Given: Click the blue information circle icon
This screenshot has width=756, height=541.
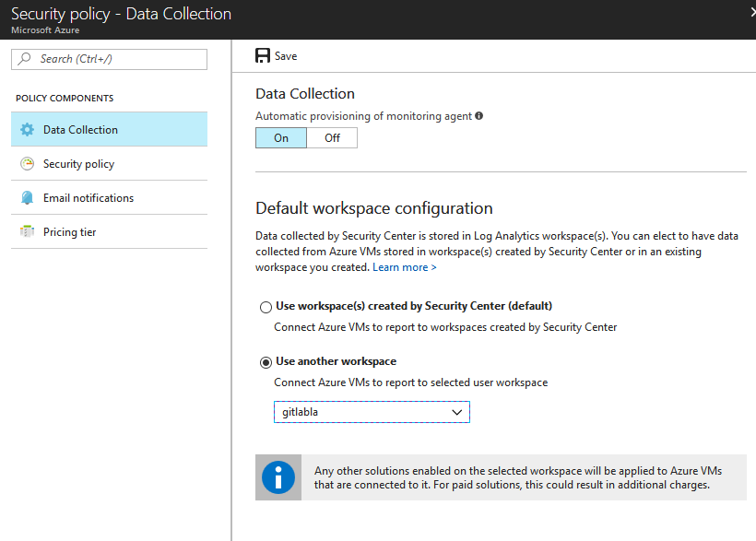Looking at the screenshot, I should [278, 476].
